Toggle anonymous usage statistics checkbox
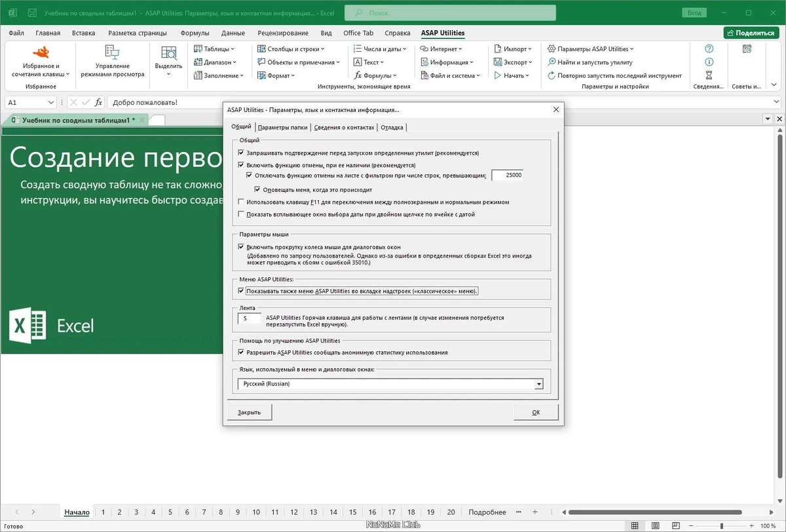 tap(241, 352)
